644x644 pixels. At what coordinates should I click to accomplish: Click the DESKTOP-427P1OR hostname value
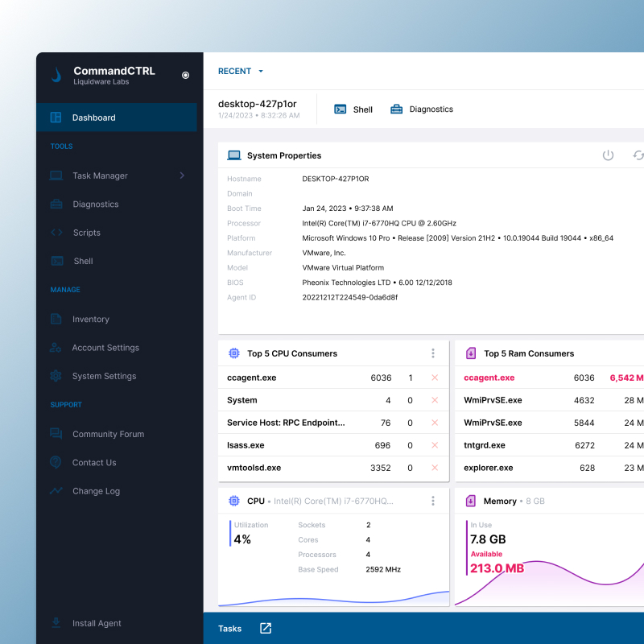pos(336,179)
